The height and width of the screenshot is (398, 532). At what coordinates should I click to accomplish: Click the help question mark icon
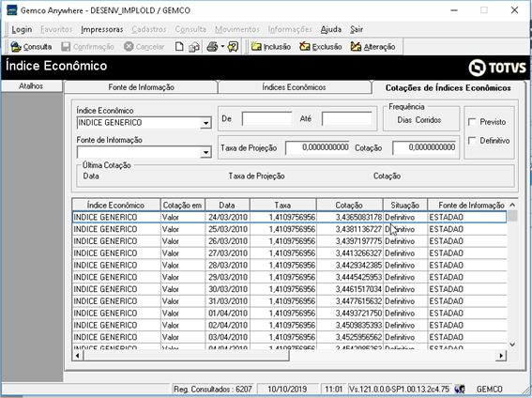click(233, 47)
